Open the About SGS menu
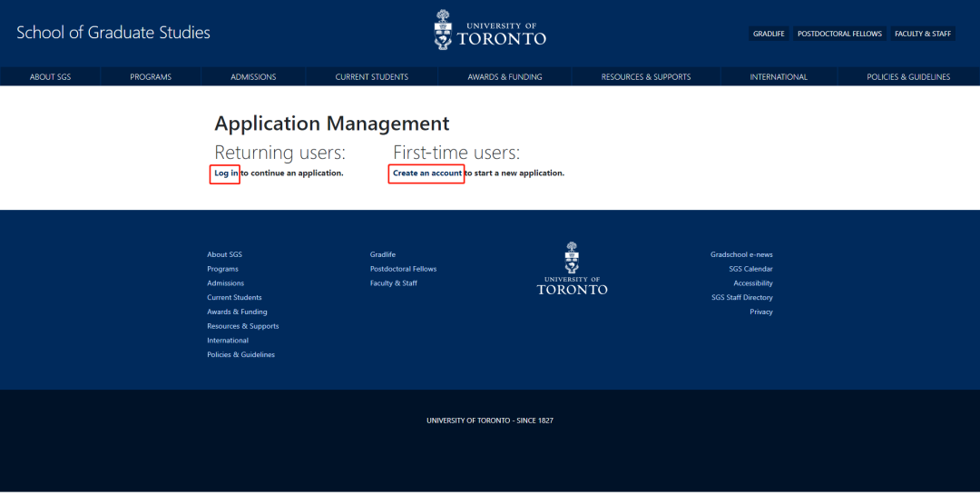The image size is (980, 495). coord(50,77)
